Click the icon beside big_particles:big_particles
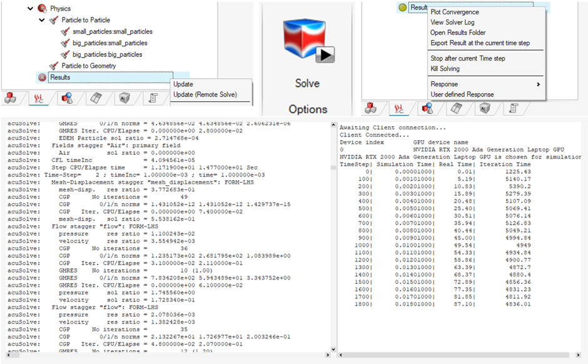The height and width of the screenshot is (364, 588). pos(65,54)
